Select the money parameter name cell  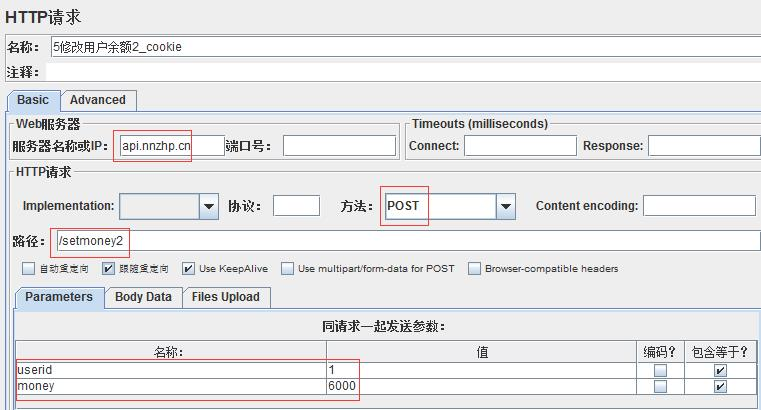[x=171, y=387]
